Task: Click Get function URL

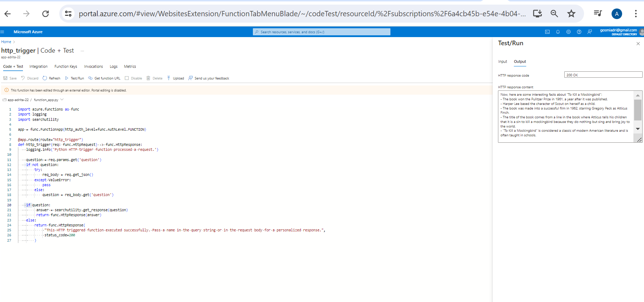Action: coord(104,78)
